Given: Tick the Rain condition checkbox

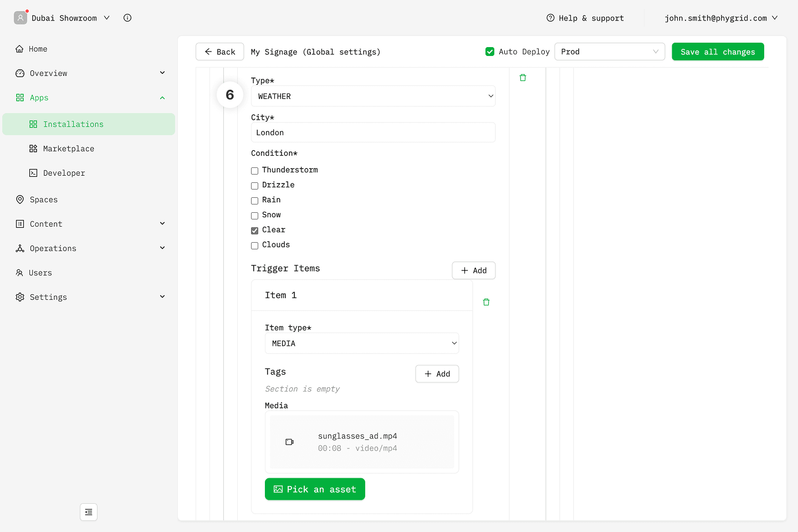Looking at the screenshot, I should 255,201.
